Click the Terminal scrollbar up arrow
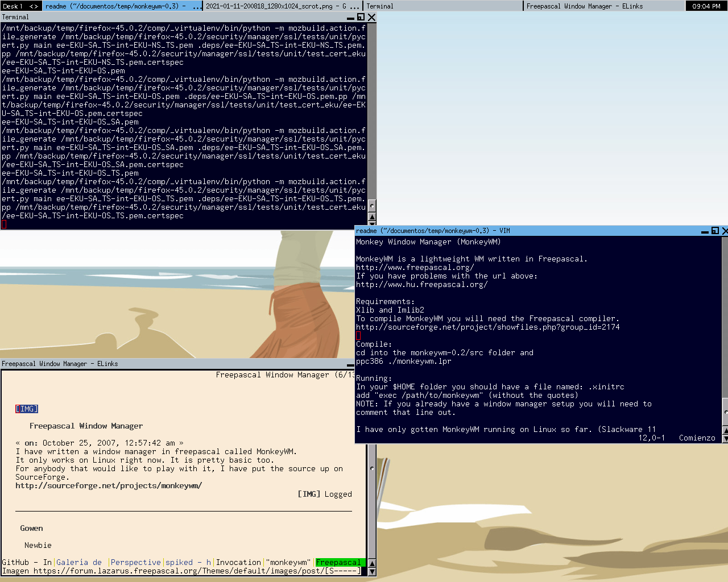728x582 pixels. pyautogui.click(x=372, y=217)
